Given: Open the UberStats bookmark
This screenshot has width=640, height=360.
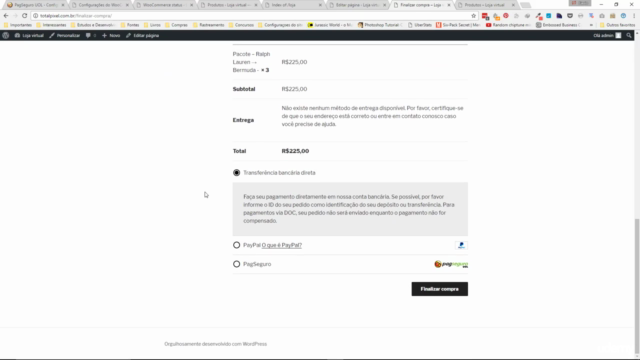Looking at the screenshot, I should (x=420, y=25).
